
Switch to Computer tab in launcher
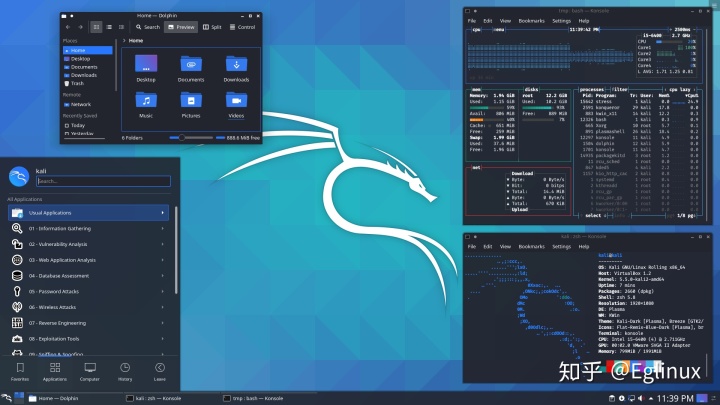coord(90,372)
